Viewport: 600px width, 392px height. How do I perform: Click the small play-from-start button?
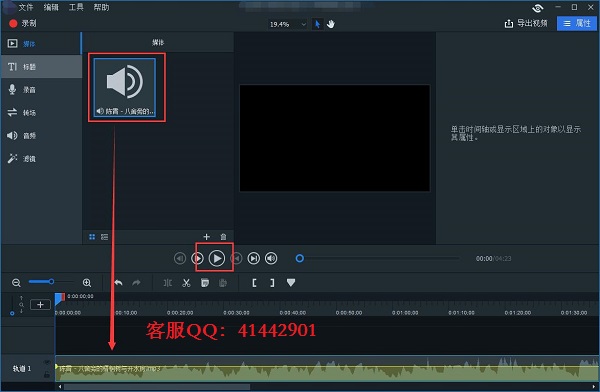198,258
